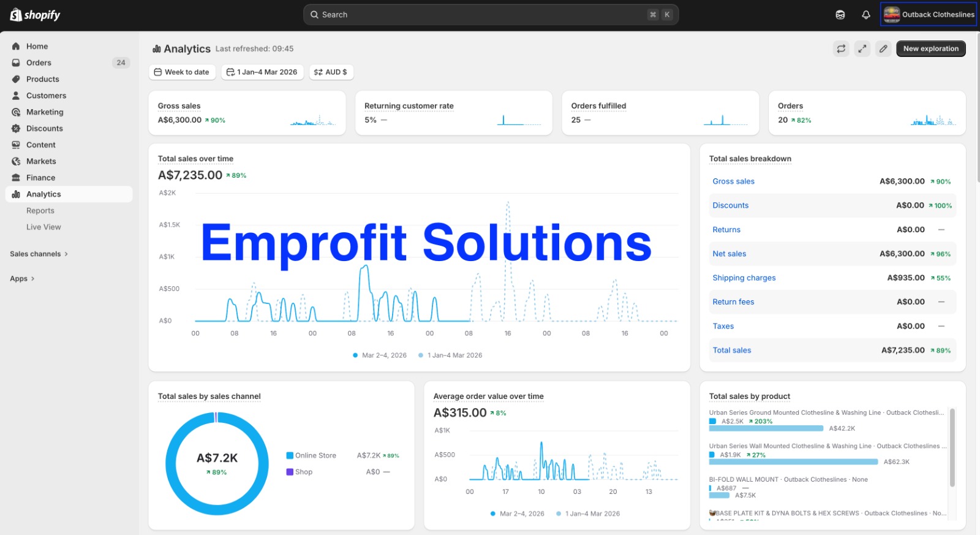Click the Analytics bar-chart sidebar icon
This screenshot has height=535, width=980.
point(16,194)
